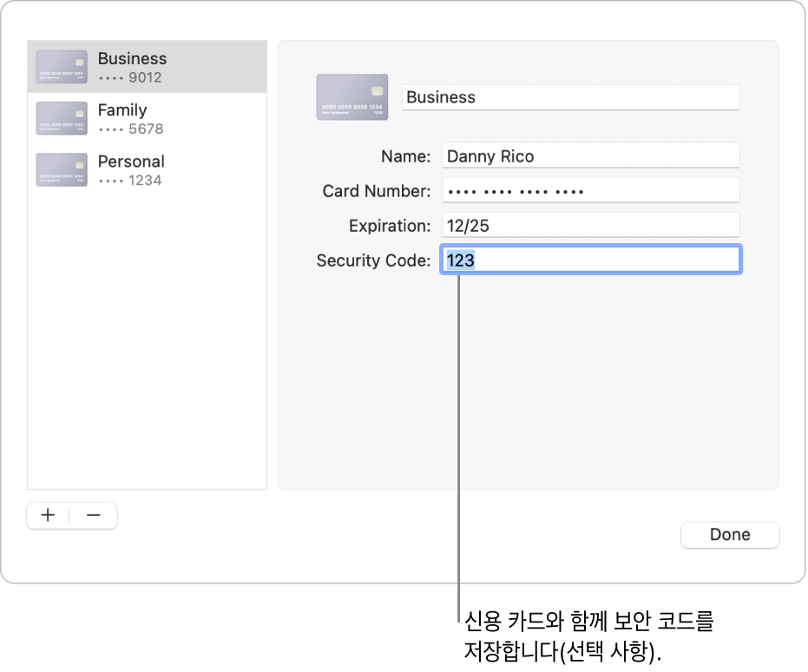
Task: Click the Name field with Danny Rico
Action: pyautogui.click(x=590, y=155)
